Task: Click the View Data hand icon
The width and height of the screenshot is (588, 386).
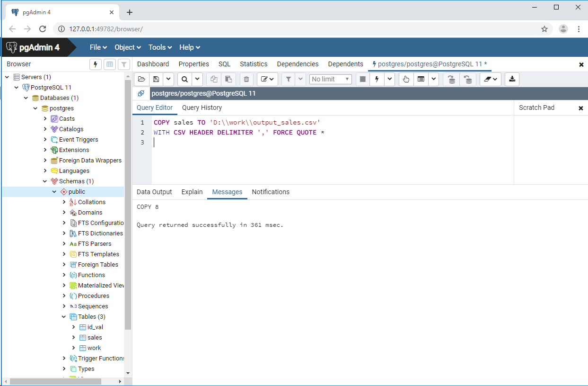Action: pos(406,79)
